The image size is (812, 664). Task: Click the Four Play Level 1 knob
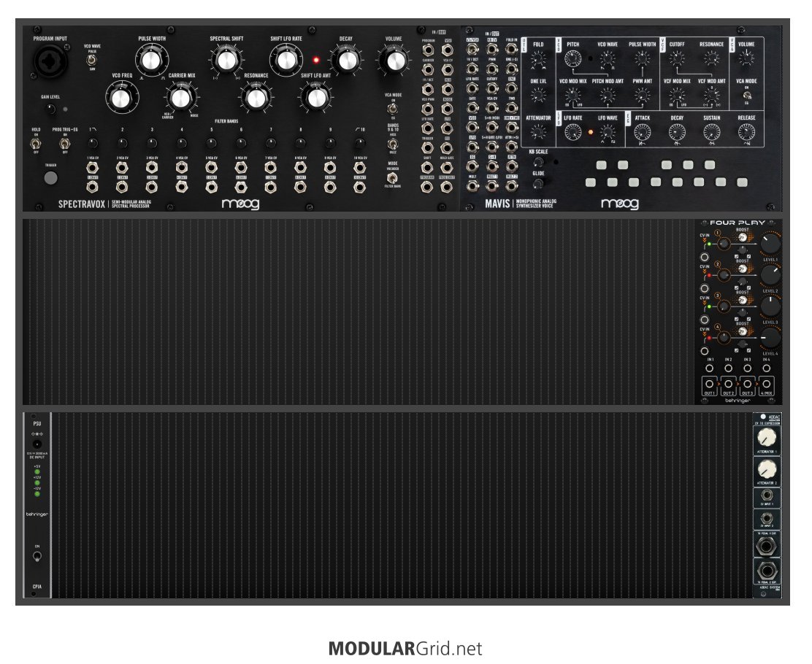pyautogui.click(x=770, y=243)
